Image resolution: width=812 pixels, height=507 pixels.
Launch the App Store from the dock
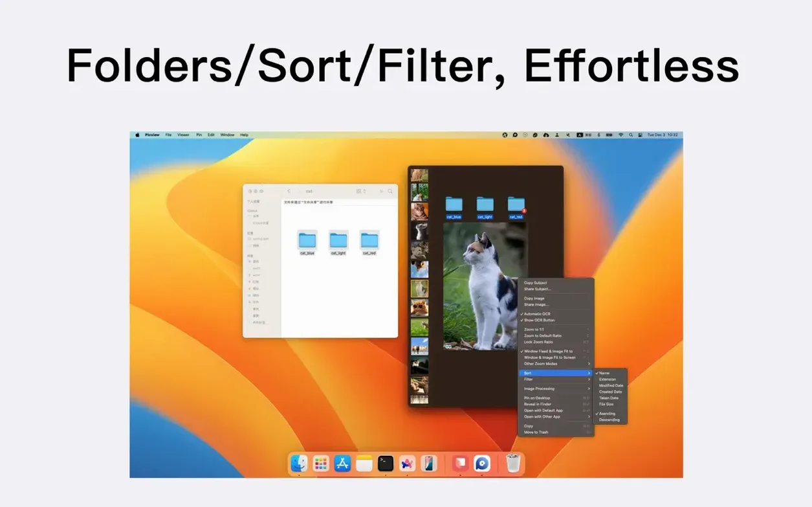(342, 463)
